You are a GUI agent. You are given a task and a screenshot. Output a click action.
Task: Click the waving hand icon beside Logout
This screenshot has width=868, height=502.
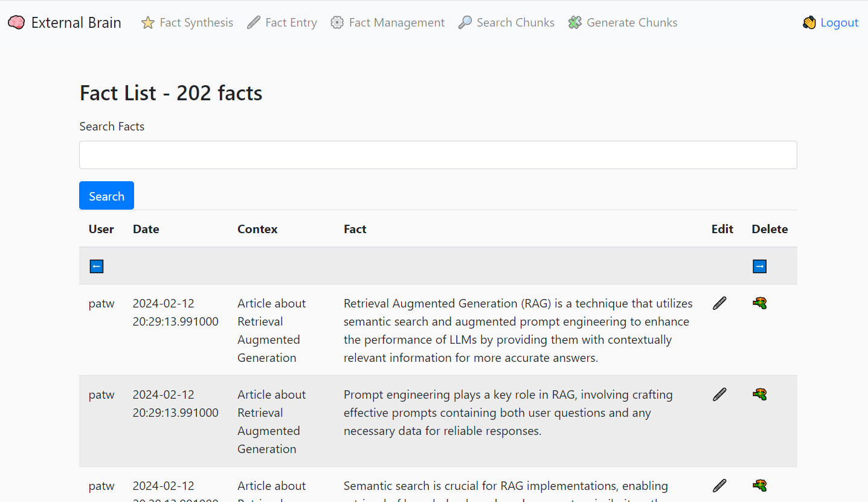coord(809,23)
